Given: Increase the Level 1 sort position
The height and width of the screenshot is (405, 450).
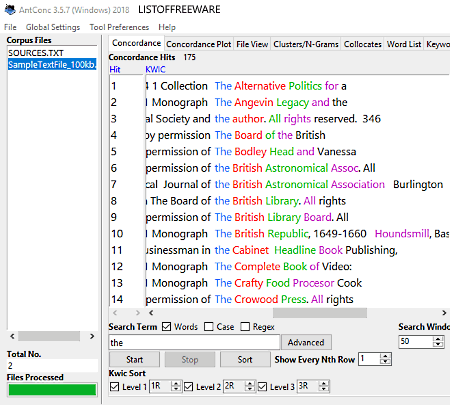Looking at the screenshot, I should tap(176, 383).
